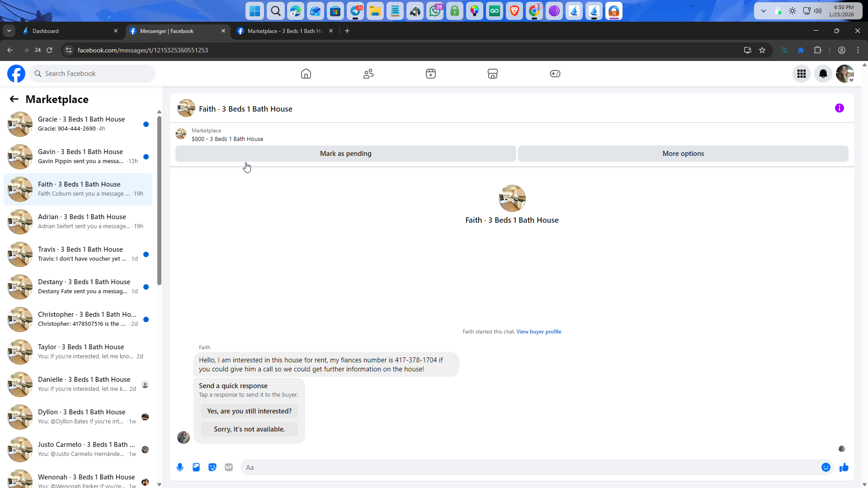
Task: Close the Dashboard tab
Action: [116, 31]
